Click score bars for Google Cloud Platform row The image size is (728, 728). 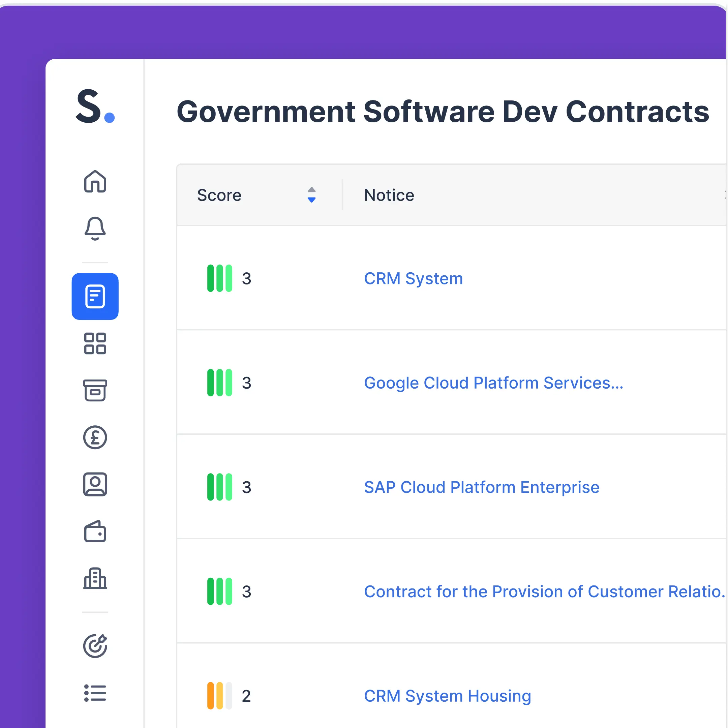tap(220, 383)
